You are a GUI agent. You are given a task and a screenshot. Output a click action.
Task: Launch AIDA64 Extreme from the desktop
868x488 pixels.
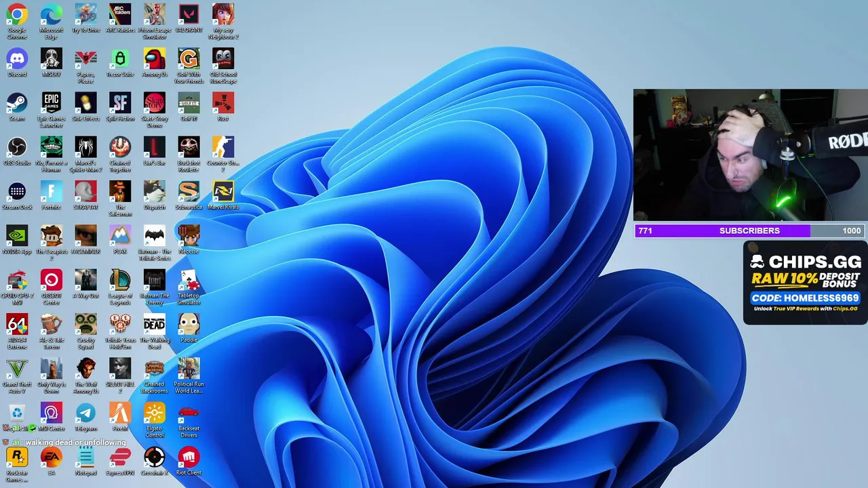click(x=17, y=324)
